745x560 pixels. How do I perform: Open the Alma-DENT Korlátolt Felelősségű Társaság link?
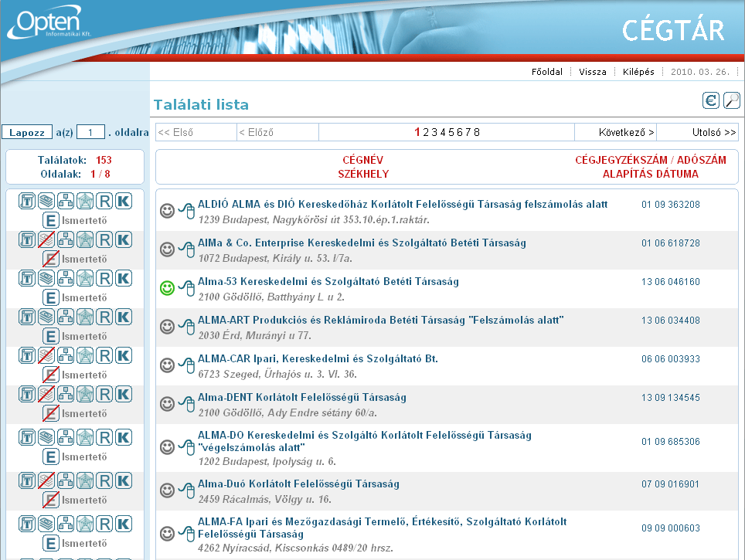[x=302, y=398]
